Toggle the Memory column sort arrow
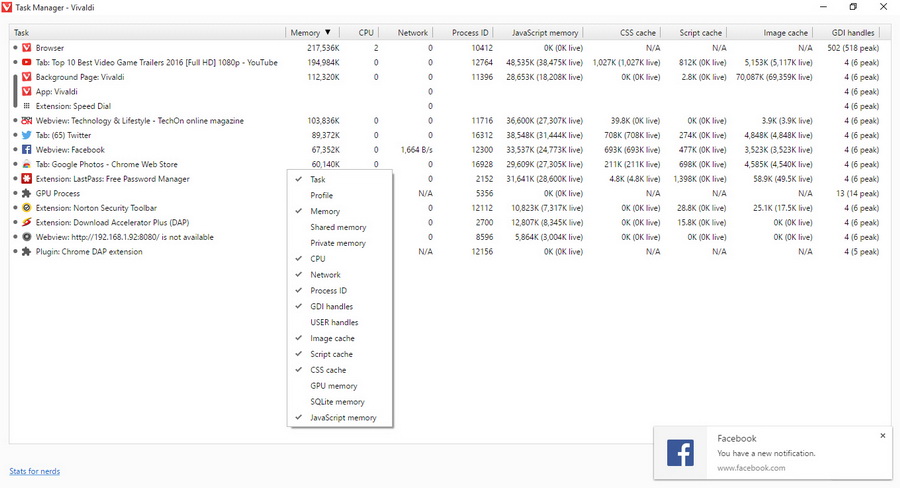 (329, 33)
